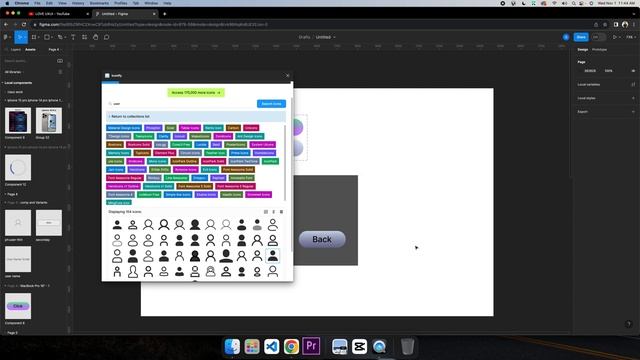Select the Component 8 thumbnail
This screenshot has width=640, height=360.
click(18, 120)
